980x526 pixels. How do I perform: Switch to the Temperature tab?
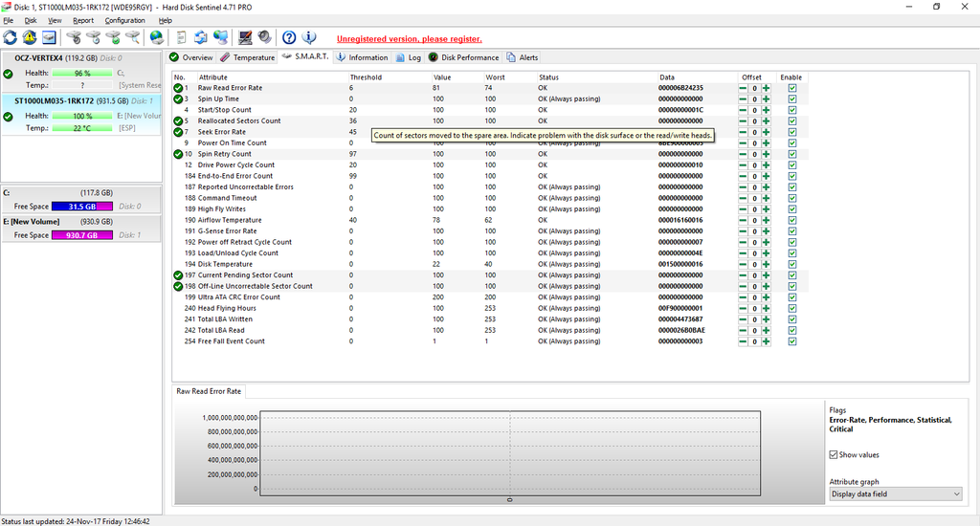248,57
